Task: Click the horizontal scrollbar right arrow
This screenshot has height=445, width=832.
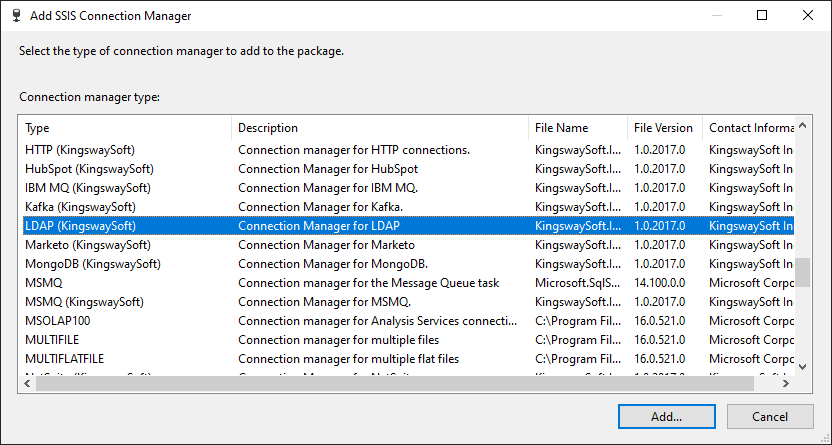Action: [786, 383]
